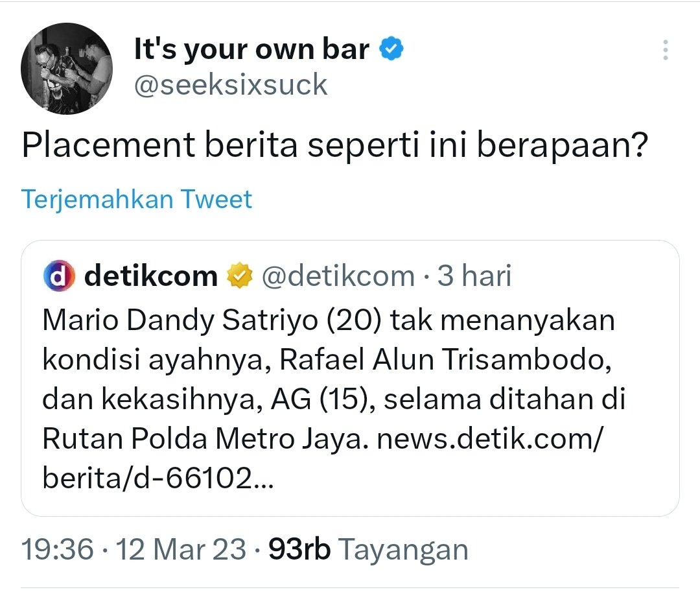Click the gold verified badge beside detikcom
The height and width of the screenshot is (592, 700).
click(240, 276)
